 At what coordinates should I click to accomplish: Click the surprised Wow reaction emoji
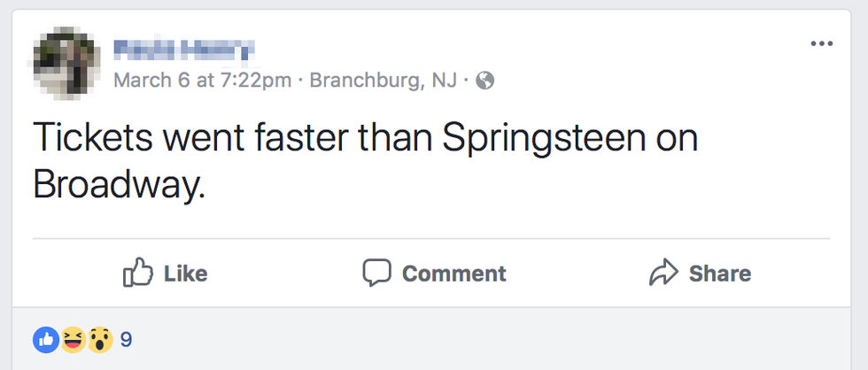[x=99, y=338]
